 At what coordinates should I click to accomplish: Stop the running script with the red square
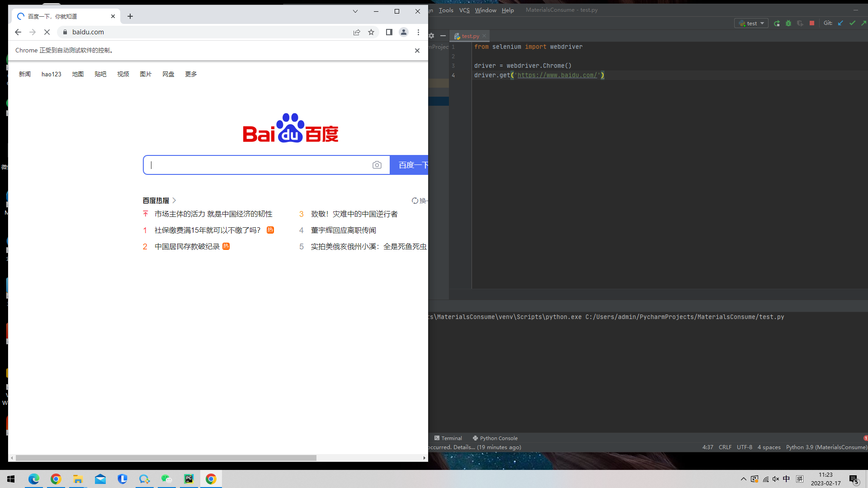click(812, 23)
